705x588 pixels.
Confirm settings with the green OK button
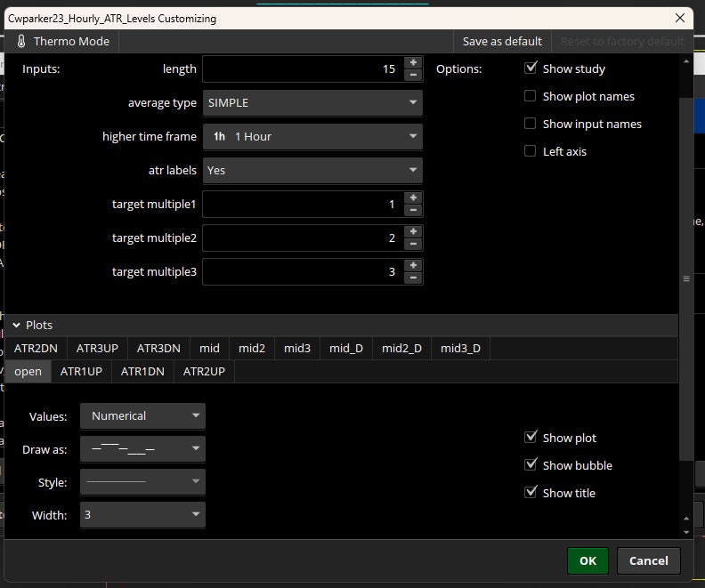587,560
